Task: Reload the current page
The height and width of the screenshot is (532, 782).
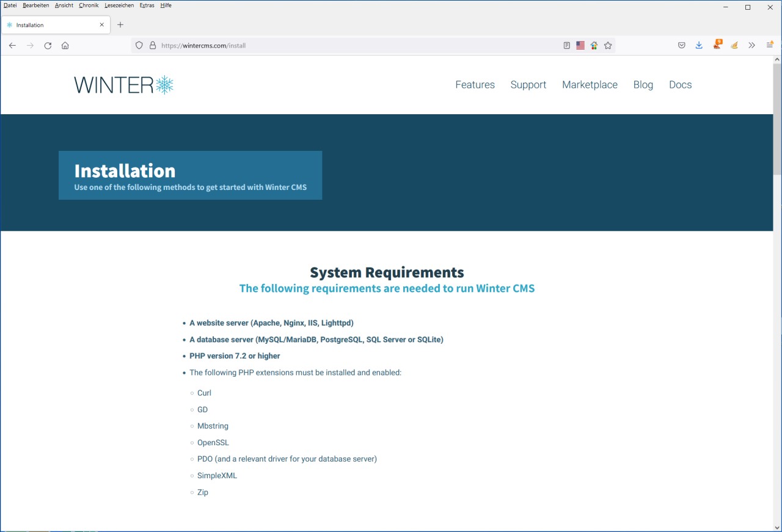Action: pyautogui.click(x=48, y=45)
